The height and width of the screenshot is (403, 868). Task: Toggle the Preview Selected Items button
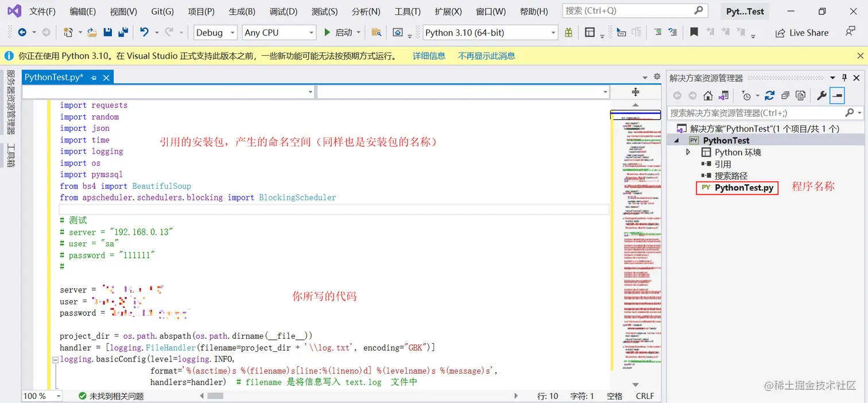pos(838,96)
